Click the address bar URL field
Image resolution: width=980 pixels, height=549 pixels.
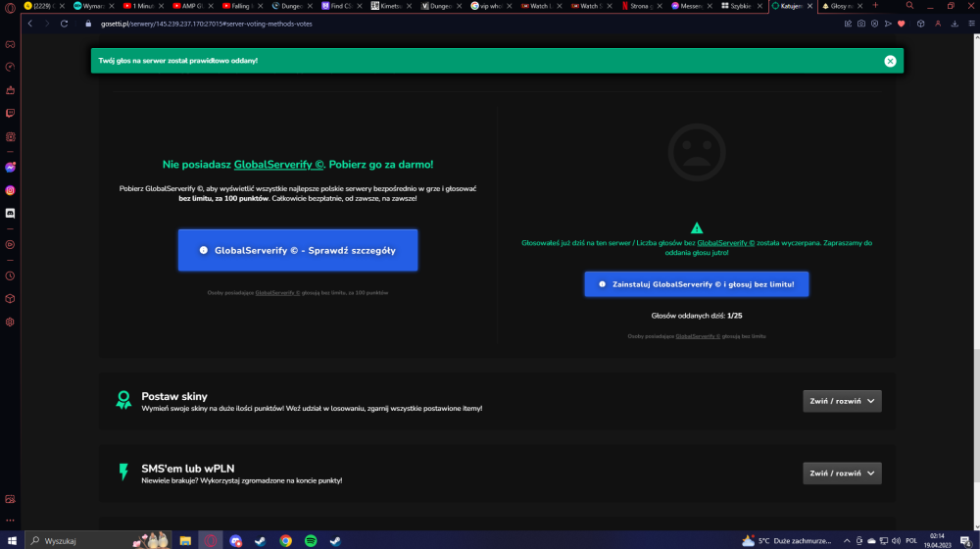tap(463, 24)
